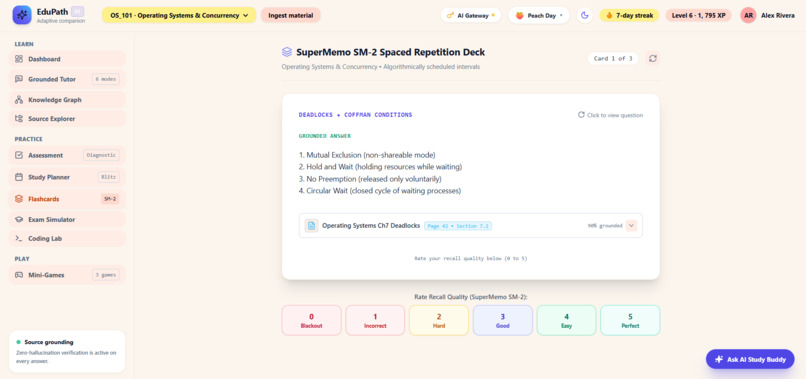The height and width of the screenshot is (379, 806).
Task: Click the Ingest material button
Action: (x=290, y=15)
